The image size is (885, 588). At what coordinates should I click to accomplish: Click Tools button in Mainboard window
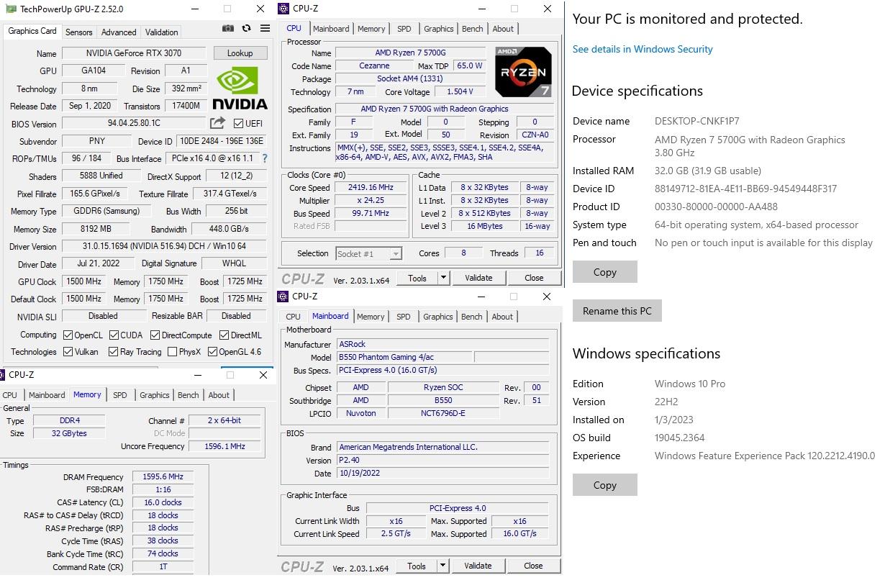point(417,566)
